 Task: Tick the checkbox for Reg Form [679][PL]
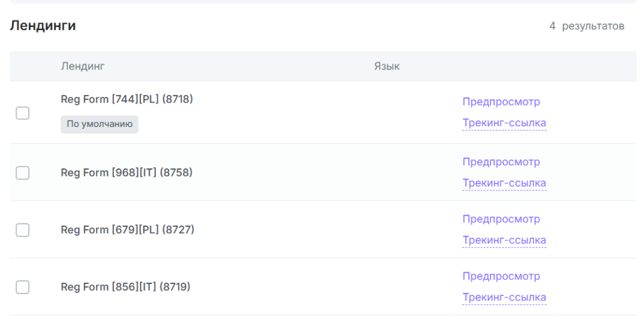click(23, 230)
